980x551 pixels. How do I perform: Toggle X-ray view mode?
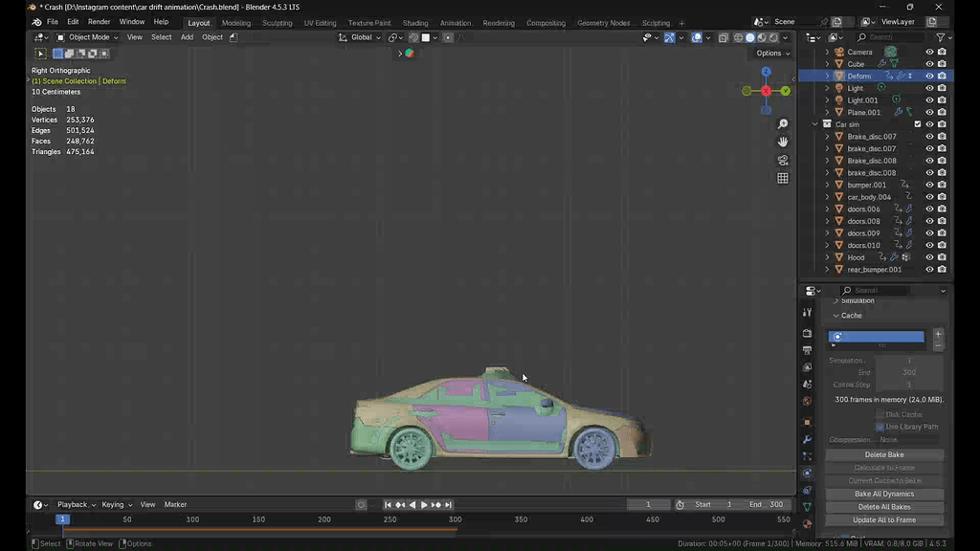tap(724, 37)
